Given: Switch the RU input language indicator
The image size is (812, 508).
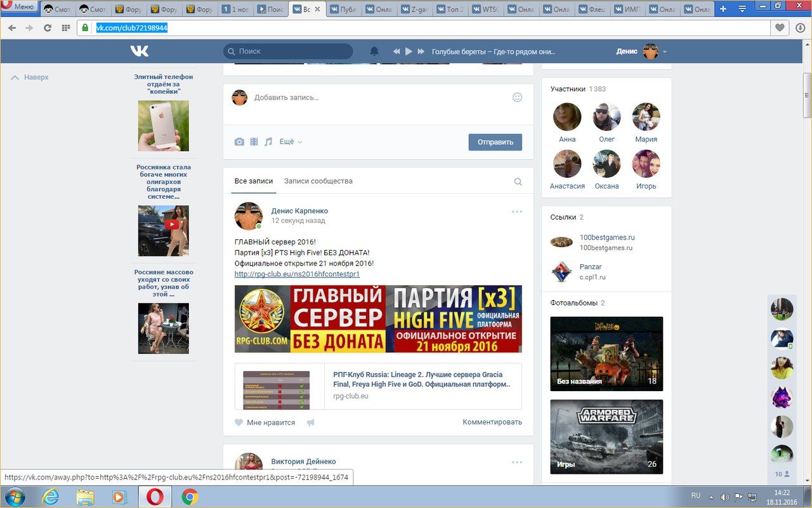Looking at the screenshot, I should point(695,495).
